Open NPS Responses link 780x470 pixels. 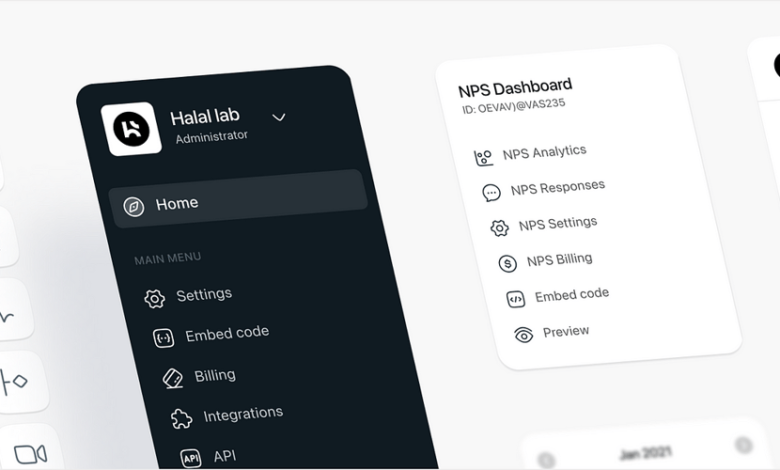click(558, 188)
